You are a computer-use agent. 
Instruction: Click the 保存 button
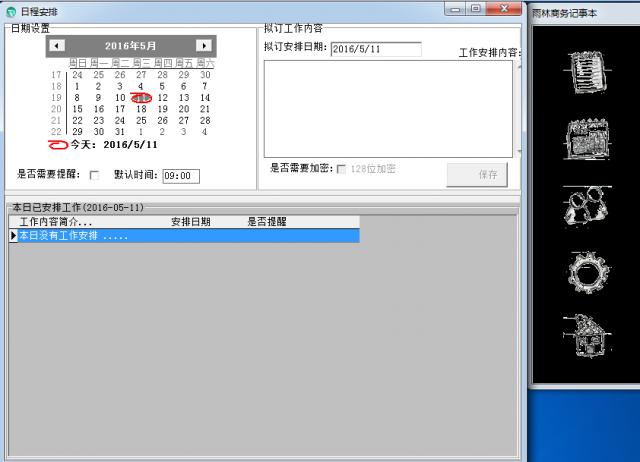click(477, 175)
